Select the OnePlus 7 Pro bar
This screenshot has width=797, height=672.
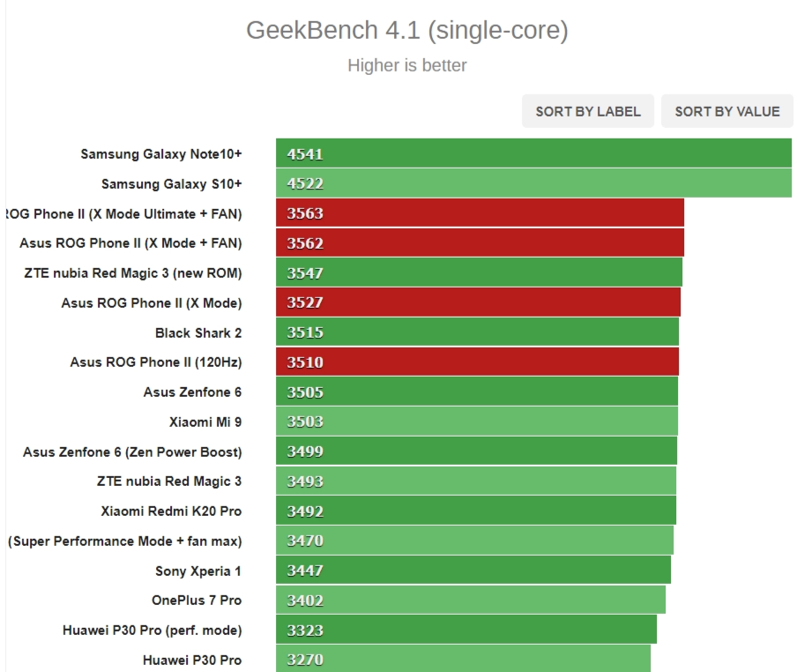click(x=471, y=601)
